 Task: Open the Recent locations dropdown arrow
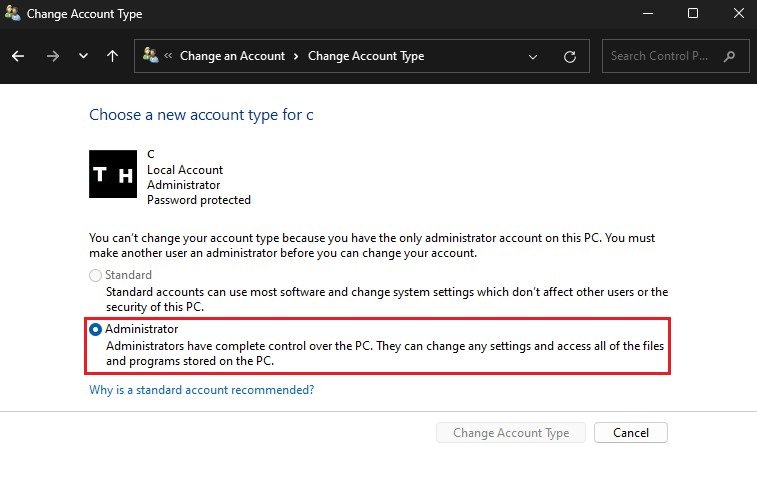pyautogui.click(x=83, y=57)
